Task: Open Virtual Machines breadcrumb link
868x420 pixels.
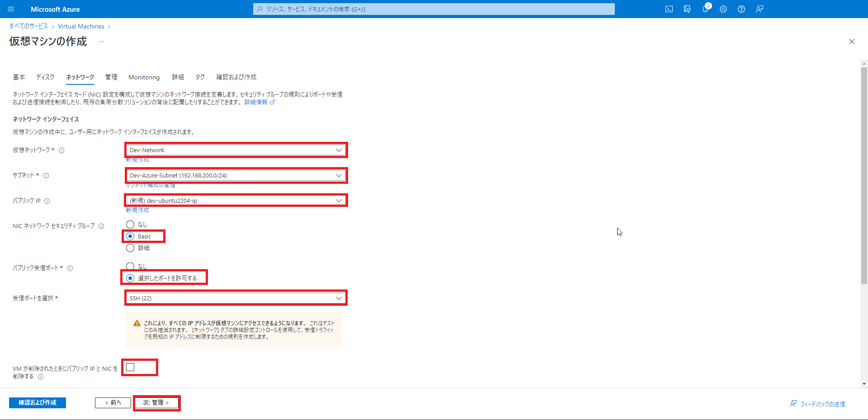Action: point(81,26)
